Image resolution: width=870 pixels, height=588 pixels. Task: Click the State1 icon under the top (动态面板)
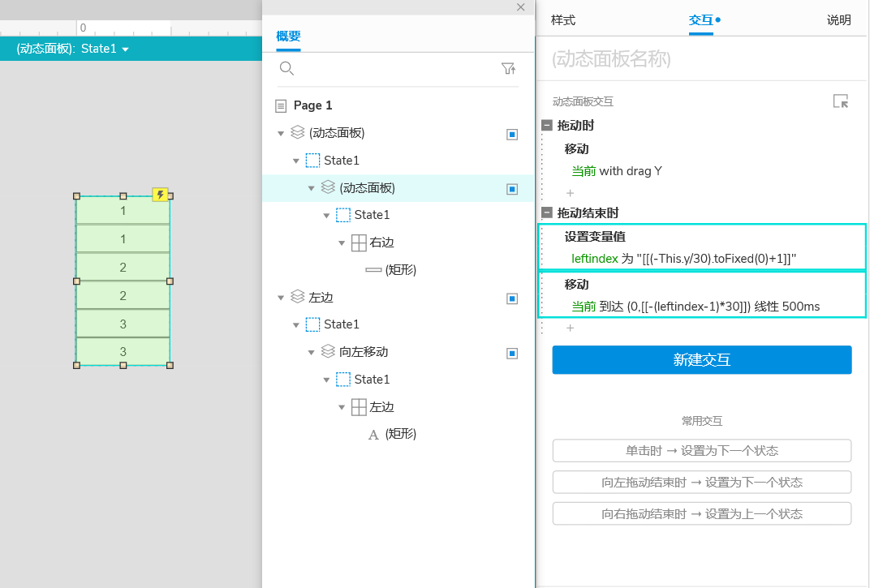pyautogui.click(x=313, y=161)
